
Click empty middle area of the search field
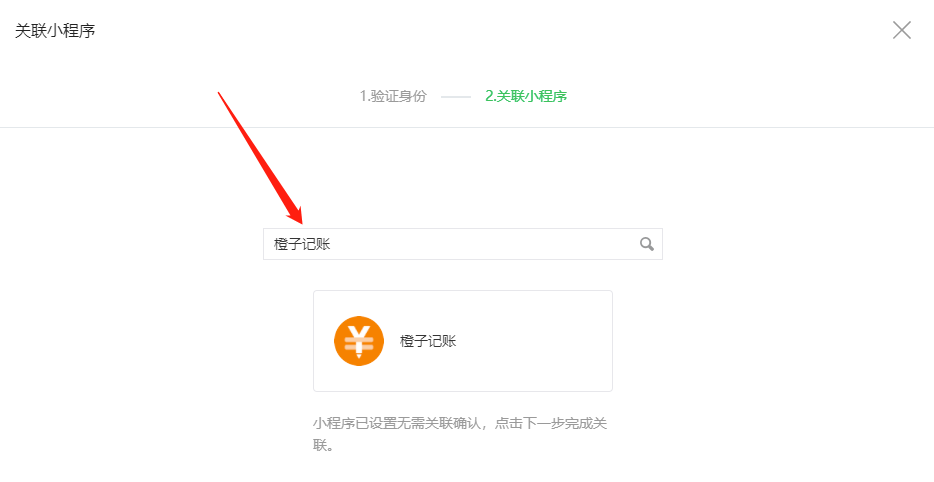[x=482, y=244]
